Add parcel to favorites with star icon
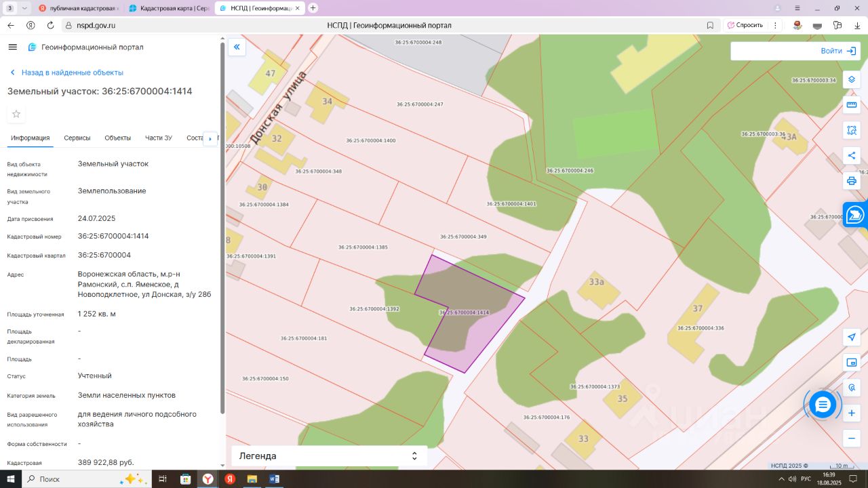Image resolution: width=868 pixels, height=488 pixels. 16,114
